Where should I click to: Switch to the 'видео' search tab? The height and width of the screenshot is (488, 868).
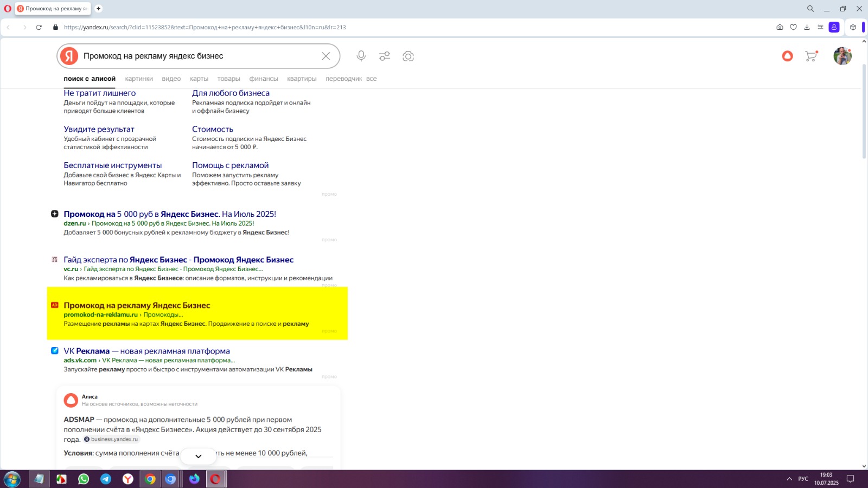click(171, 79)
